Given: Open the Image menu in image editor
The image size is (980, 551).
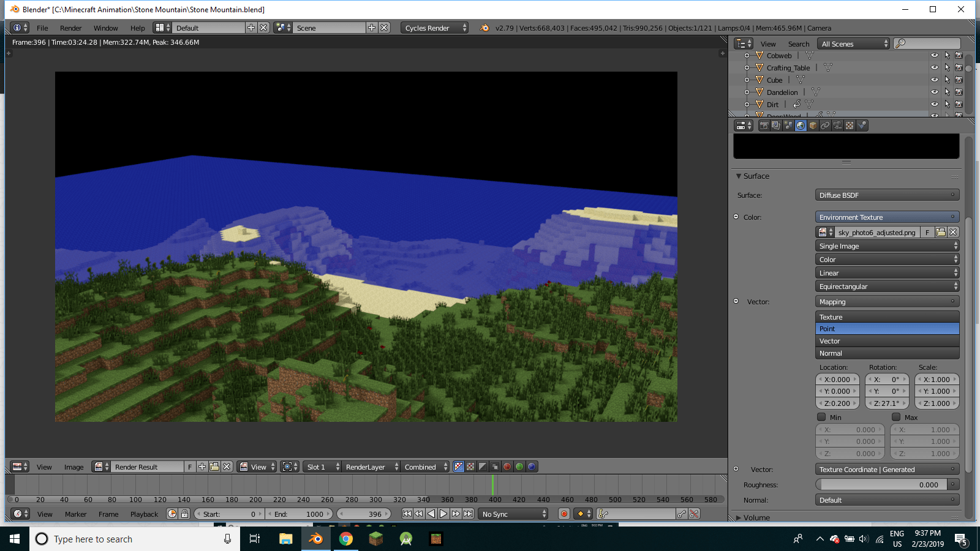Looking at the screenshot, I should point(74,467).
